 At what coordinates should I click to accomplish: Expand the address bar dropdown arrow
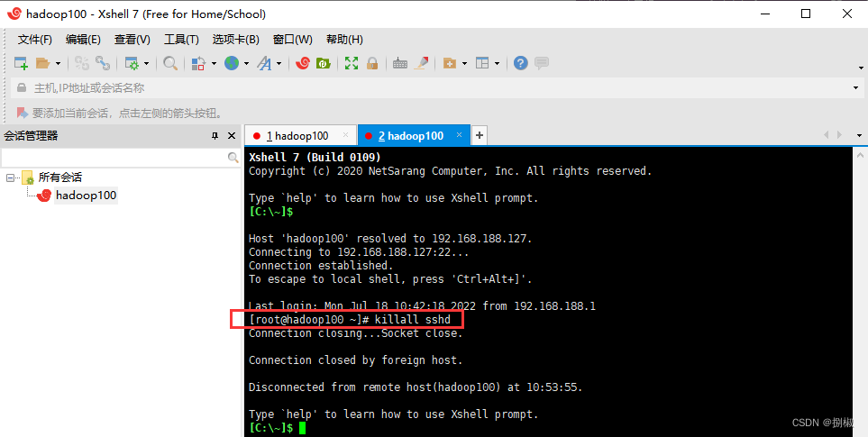[x=855, y=88]
